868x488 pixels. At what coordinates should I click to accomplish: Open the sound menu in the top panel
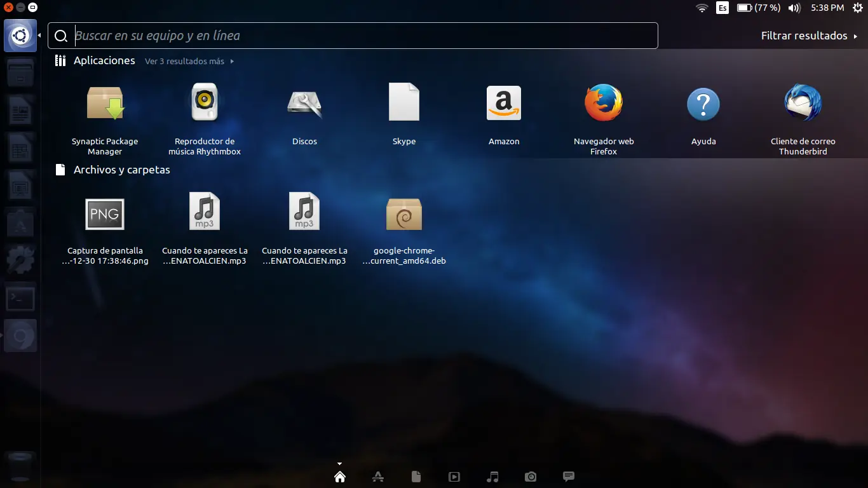coord(794,8)
